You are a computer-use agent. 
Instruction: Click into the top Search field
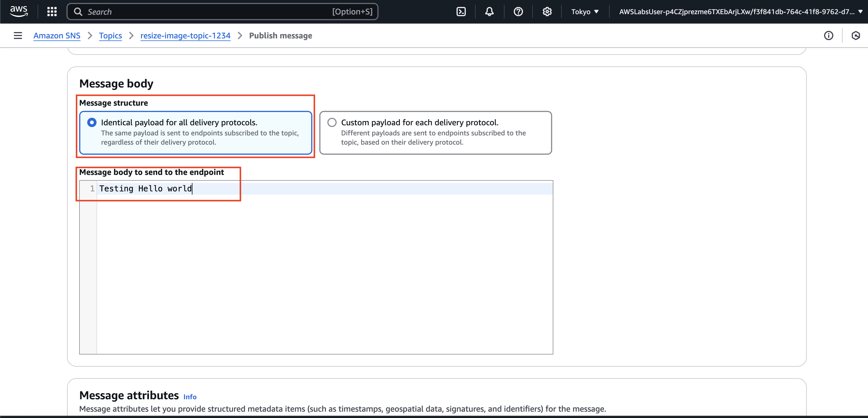[x=222, y=12]
